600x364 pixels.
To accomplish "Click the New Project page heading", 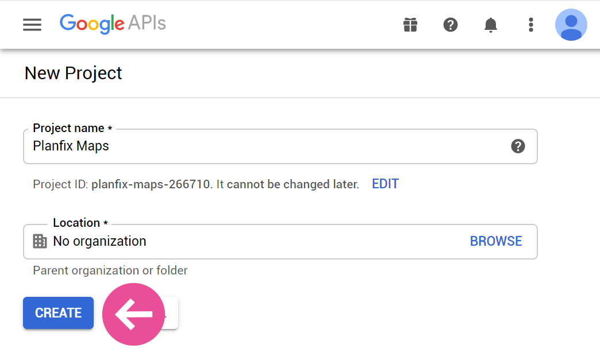I will (x=73, y=73).
